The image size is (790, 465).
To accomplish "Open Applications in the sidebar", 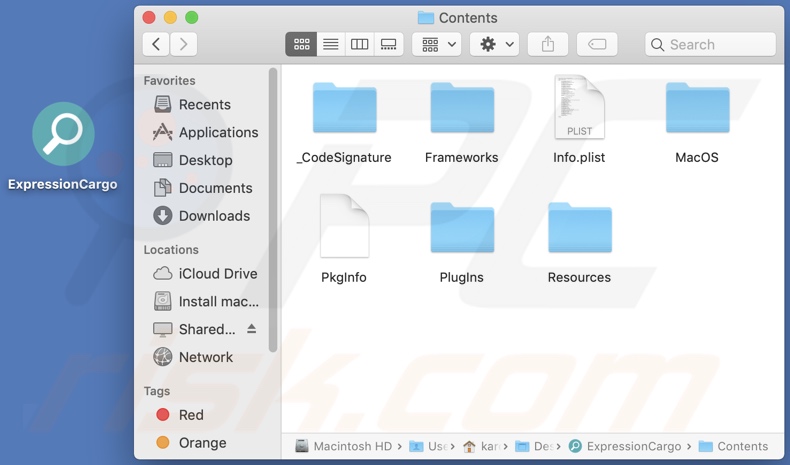I will 204,132.
